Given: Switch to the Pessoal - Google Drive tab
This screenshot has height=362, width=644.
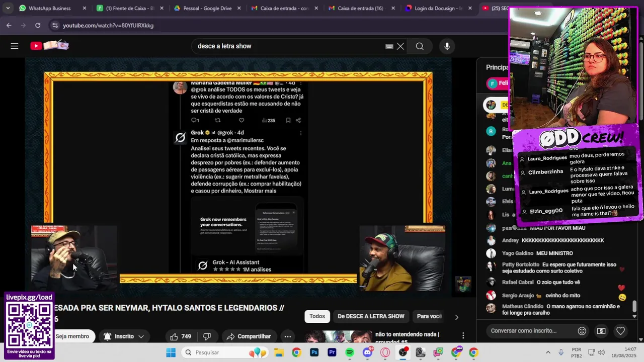Looking at the screenshot, I should point(207,8).
